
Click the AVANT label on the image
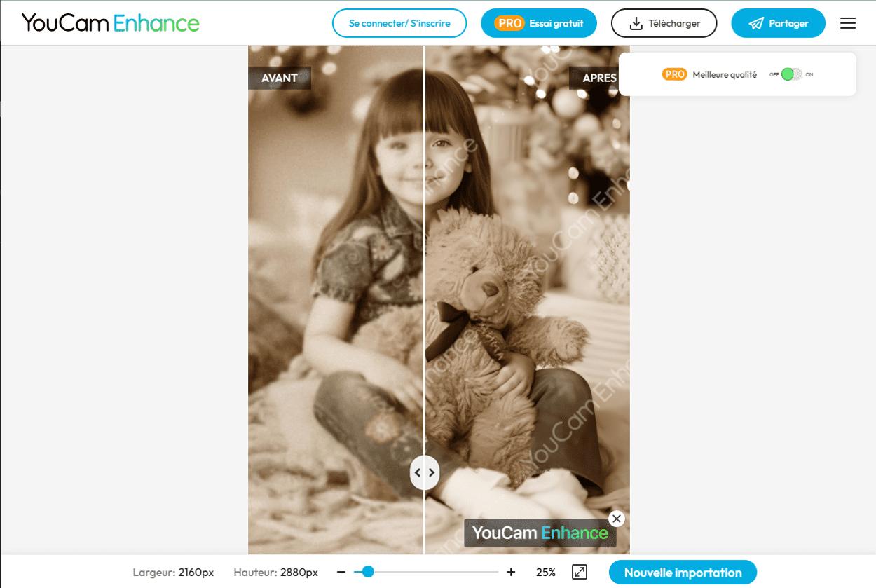[x=280, y=78]
